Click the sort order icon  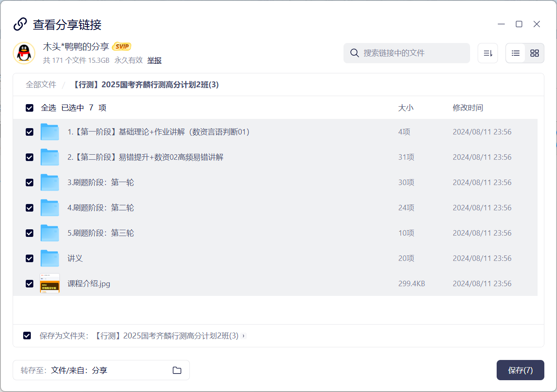[x=488, y=53]
